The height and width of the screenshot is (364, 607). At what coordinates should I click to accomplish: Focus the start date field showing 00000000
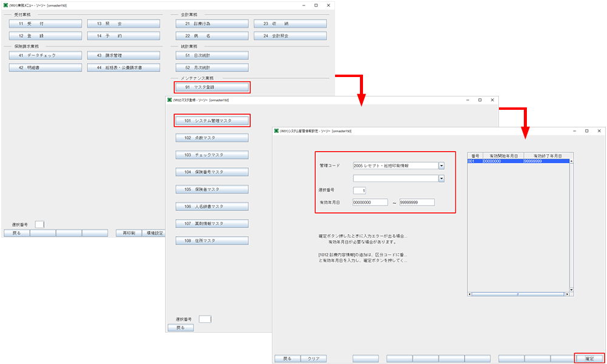370,203
